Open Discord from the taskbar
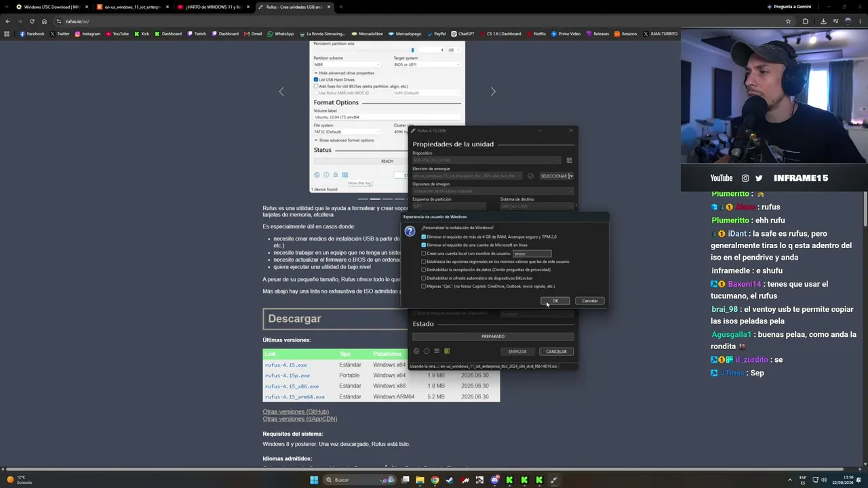The width and height of the screenshot is (868, 488). (494, 480)
